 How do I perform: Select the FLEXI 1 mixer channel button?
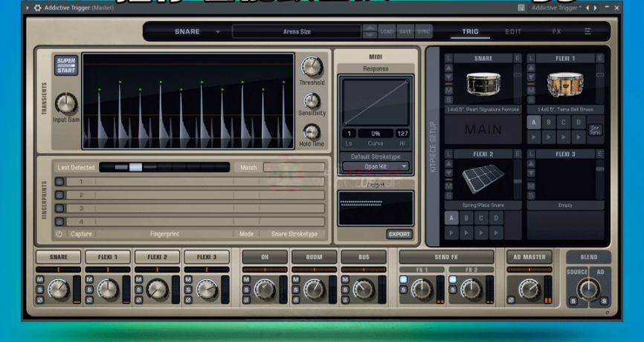pyautogui.click(x=108, y=257)
